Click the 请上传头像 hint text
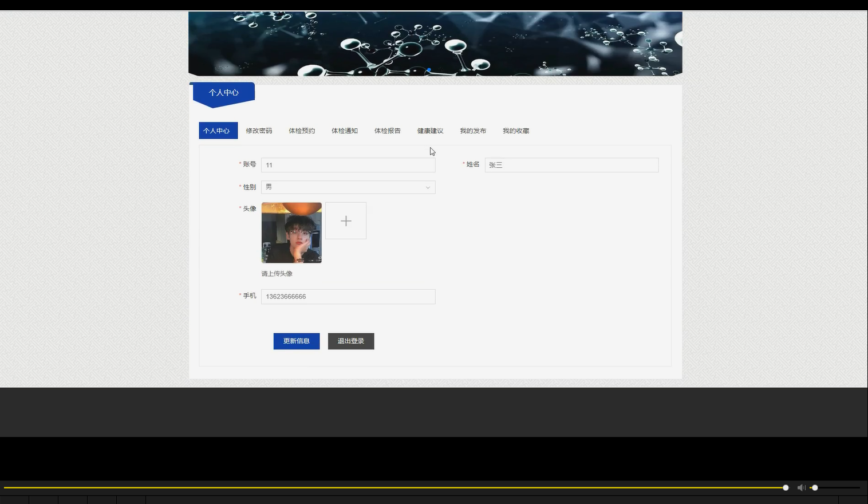This screenshot has height=504, width=868. point(277,274)
